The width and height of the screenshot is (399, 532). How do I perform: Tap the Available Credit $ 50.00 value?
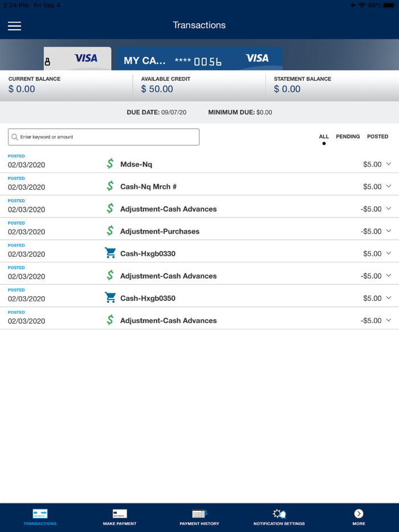point(157,89)
